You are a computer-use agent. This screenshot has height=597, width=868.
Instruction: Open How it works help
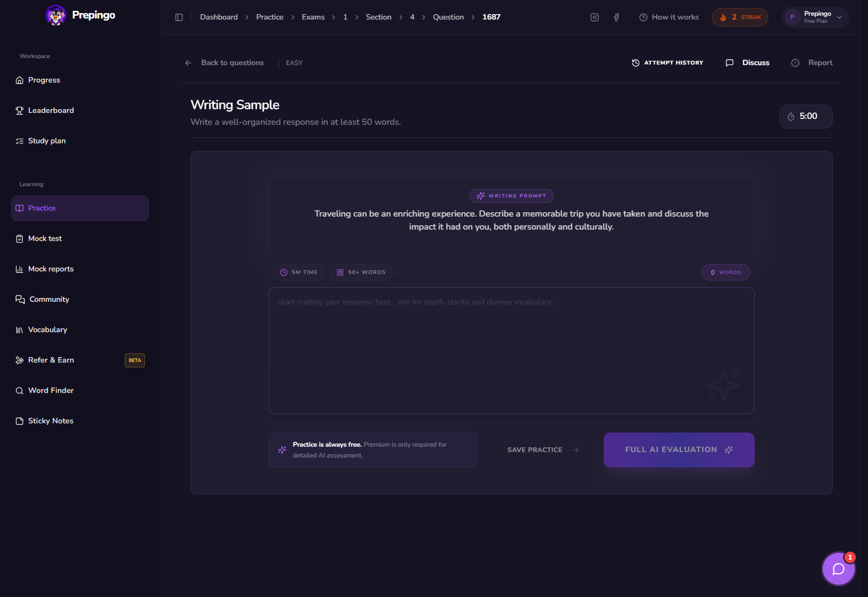pos(669,17)
